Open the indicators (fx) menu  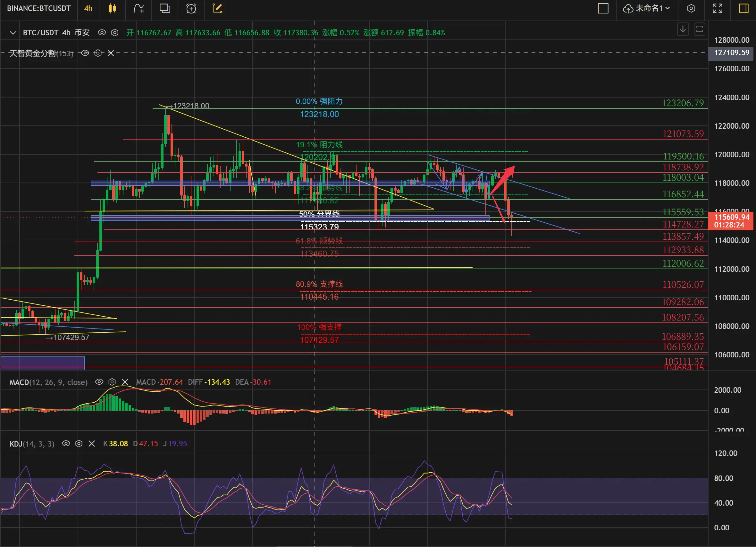pos(139,8)
